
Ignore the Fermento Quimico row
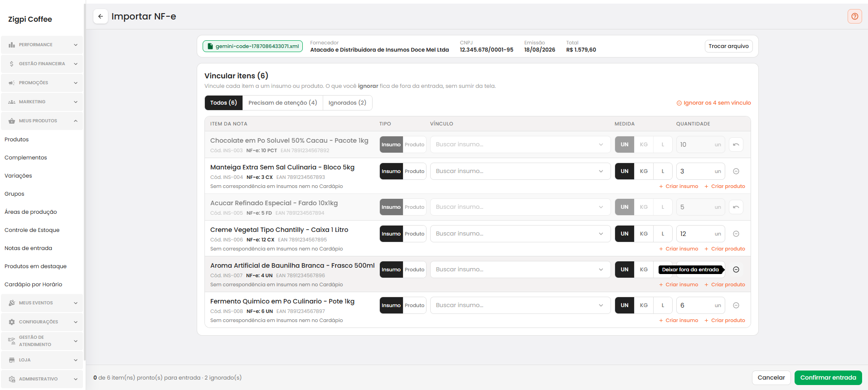pyautogui.click(x=736, y=305)
